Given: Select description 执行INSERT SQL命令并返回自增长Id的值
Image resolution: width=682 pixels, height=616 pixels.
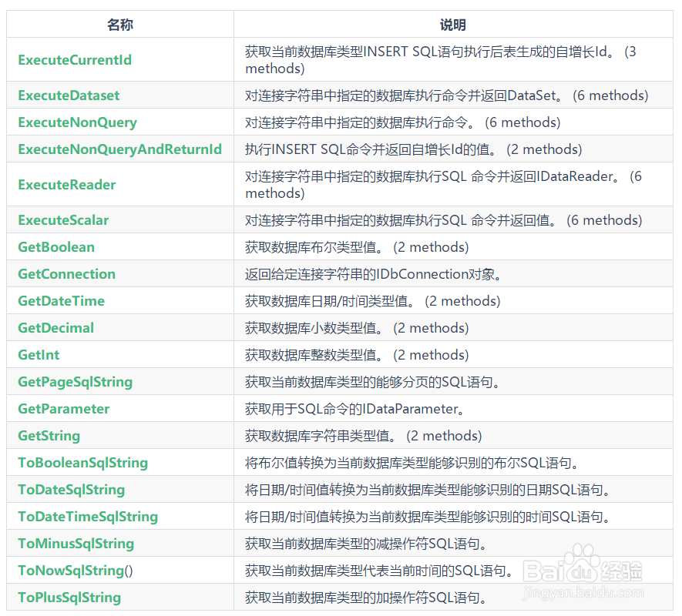Looking at the screenshot, I should (x=414, y=149).
